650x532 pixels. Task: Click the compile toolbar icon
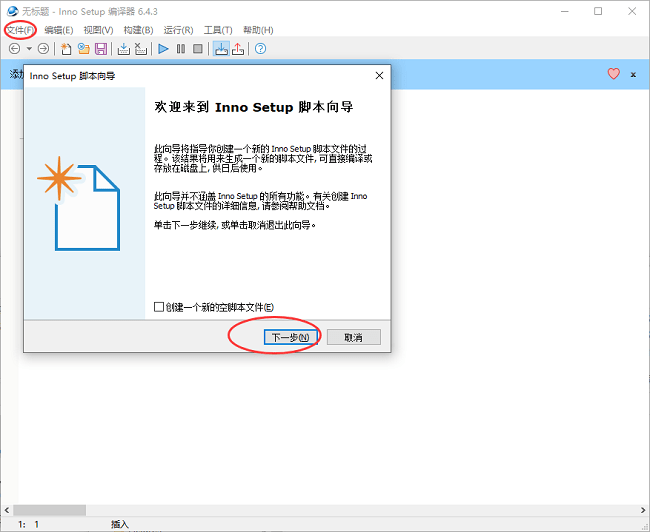124,49
